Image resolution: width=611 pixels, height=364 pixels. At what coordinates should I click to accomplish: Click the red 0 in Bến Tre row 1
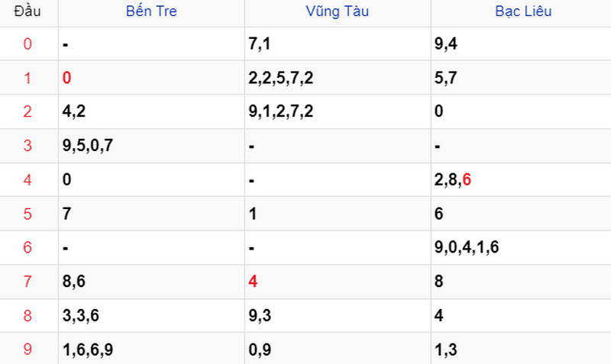66,78
